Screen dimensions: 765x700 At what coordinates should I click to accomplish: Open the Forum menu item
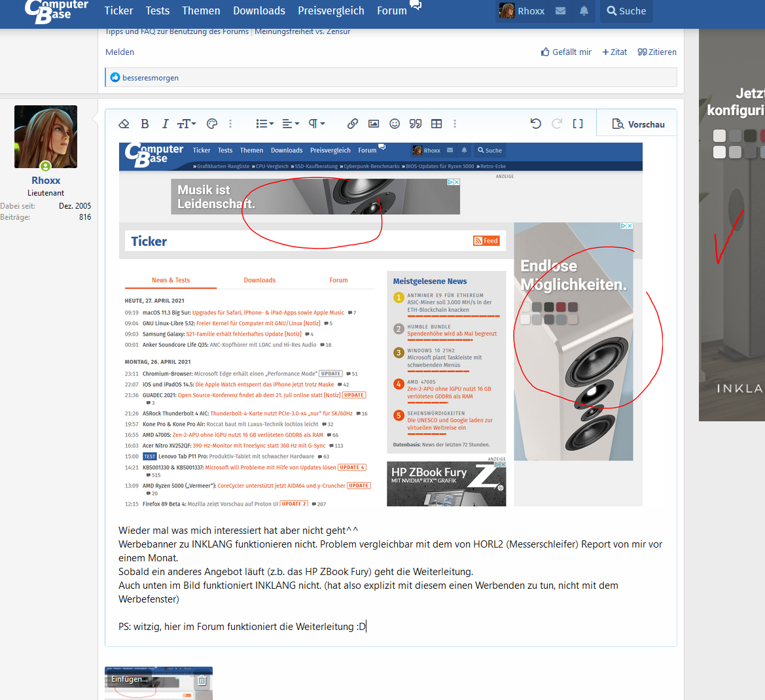(392, 10)
